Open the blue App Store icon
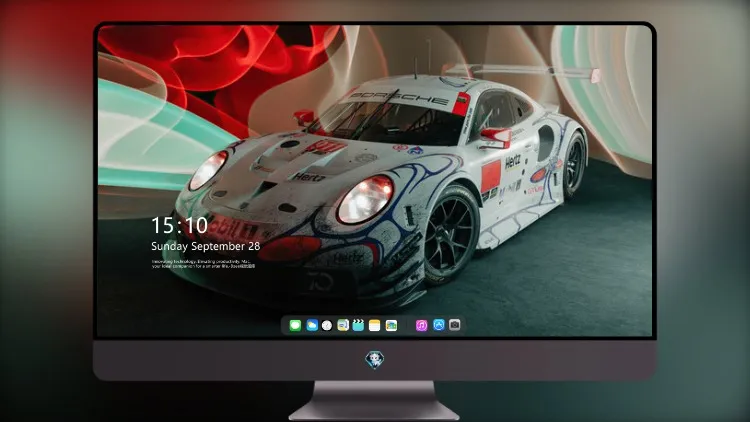The width and height of the screenshot is (750, 422). tap(439, 325)
